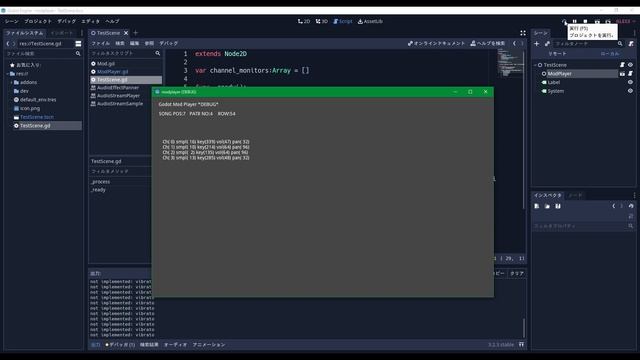The image size is (640, 360).
Task: Pause the running scene
Action: tap(575, 22)
